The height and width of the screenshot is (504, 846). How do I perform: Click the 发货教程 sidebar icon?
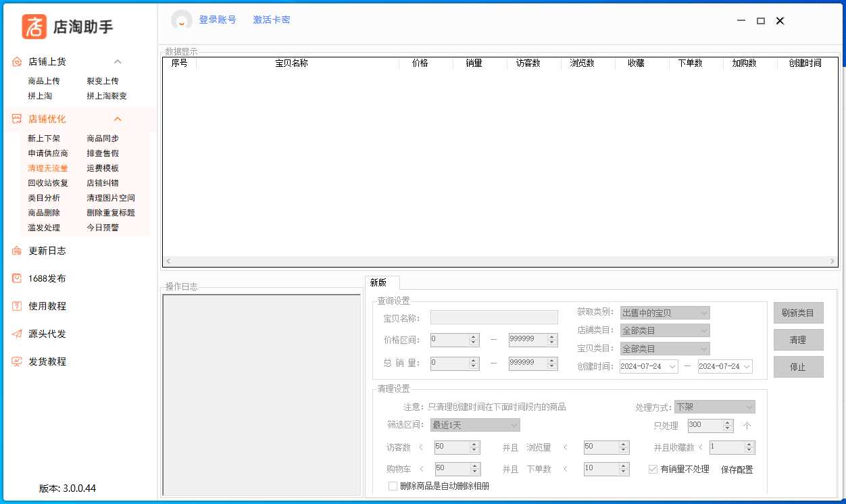pos(17,361)
